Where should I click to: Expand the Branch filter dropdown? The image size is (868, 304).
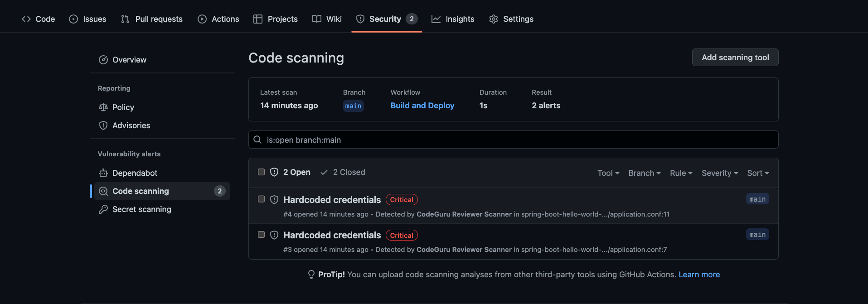coord(645,173)
